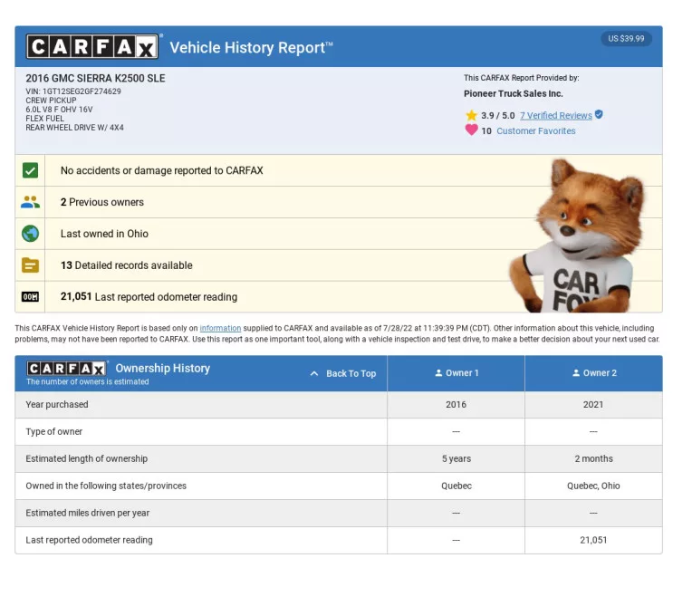The width and height of the screenshot is (673, 616).
Task: Click the odometer icon next to 21,051
Action: click(x=31, y=297)
